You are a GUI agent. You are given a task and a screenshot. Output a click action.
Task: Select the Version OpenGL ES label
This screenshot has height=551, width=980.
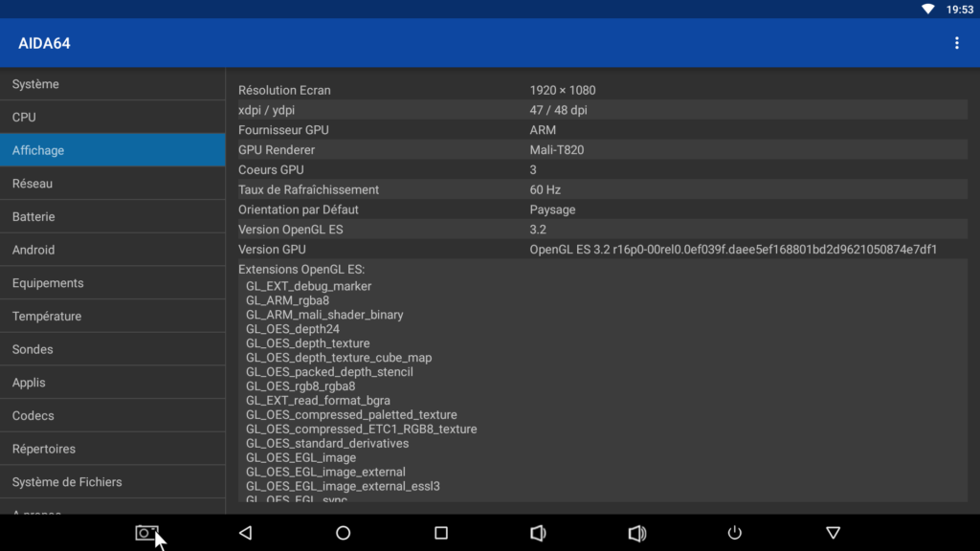(291, 230)
